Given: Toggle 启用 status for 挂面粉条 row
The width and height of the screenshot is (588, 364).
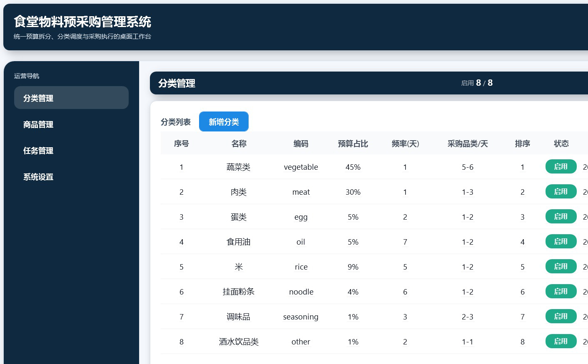Looking at the screenshot, I should tap(561, 291).
